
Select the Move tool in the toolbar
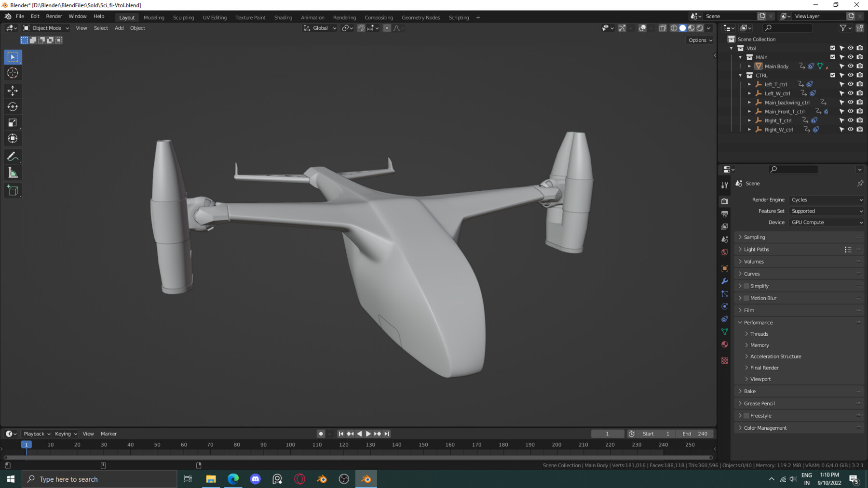point(13,91)
